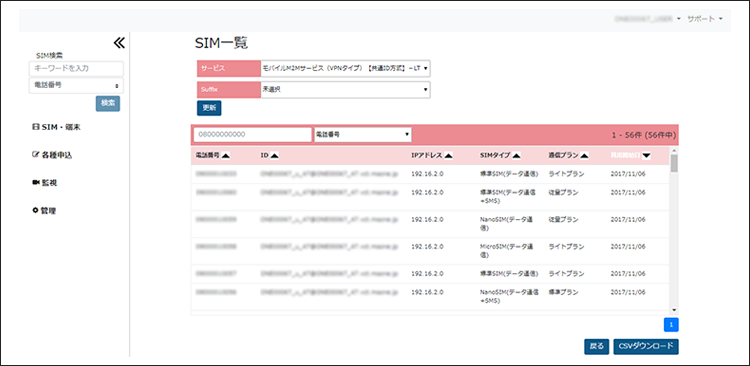Open 監視 menu in sidebar
The width and height of the screenshot is (750, 366).
coord(44,183)
